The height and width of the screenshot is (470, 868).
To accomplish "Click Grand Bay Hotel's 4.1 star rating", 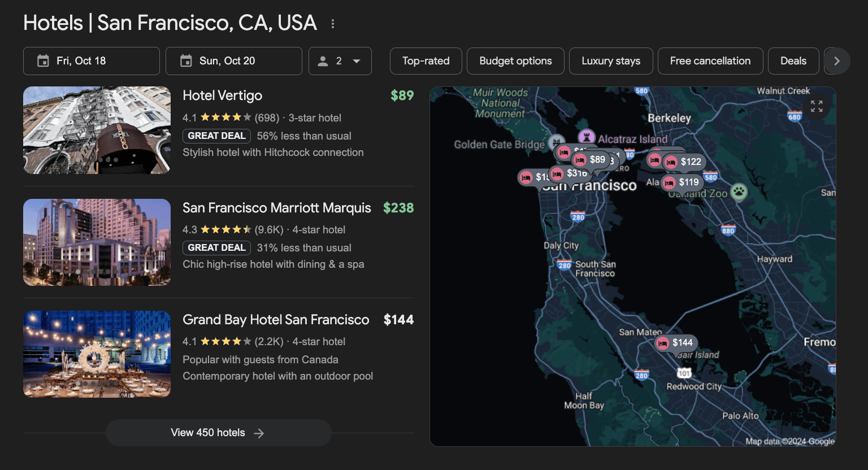I will pyautogui.click(x=216, y=341).
